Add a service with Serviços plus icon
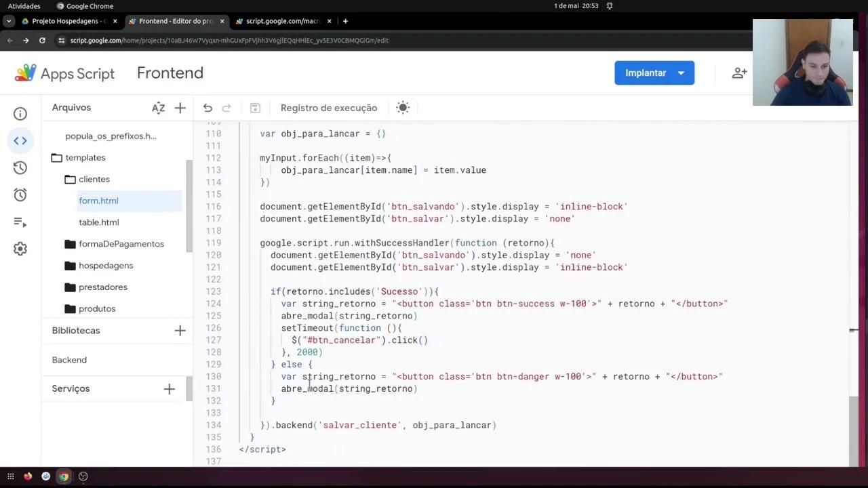Viewport: 868px width, 488px height. coord(169,389)
